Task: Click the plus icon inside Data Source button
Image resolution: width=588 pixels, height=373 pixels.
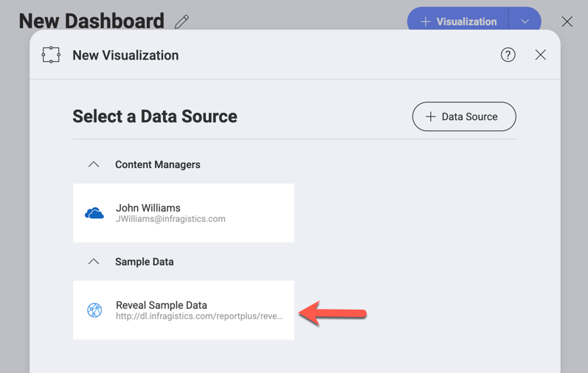Action: coord(431,116)
